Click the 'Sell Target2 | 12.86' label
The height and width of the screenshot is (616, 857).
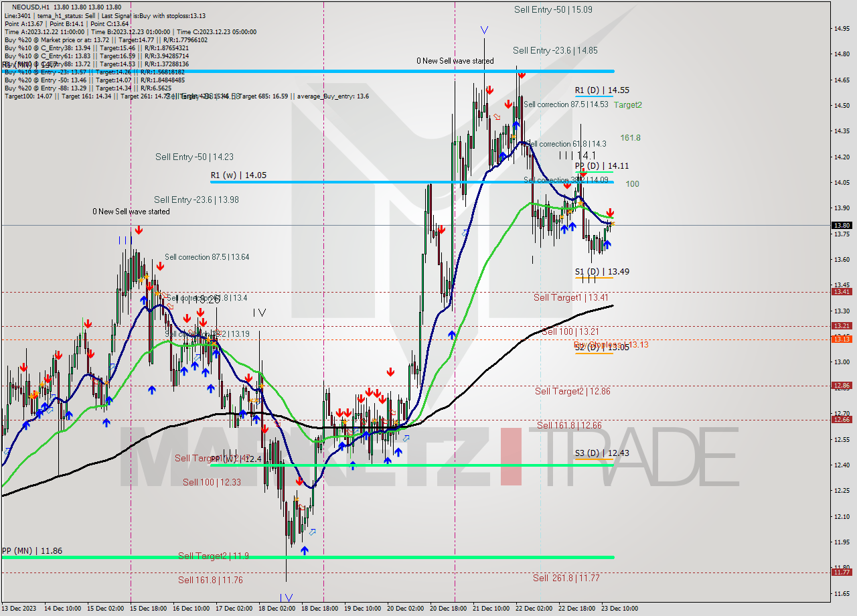[572, 391]
